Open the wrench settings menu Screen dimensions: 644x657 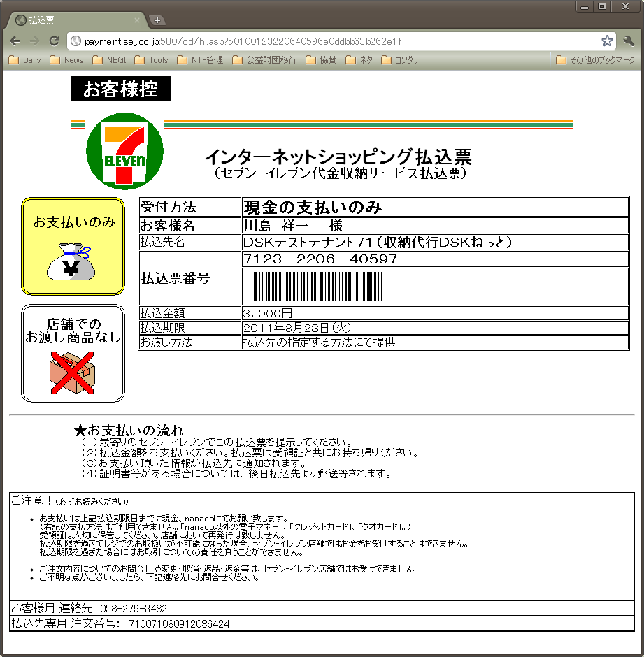pyautogui.click(x=629, y=41)
